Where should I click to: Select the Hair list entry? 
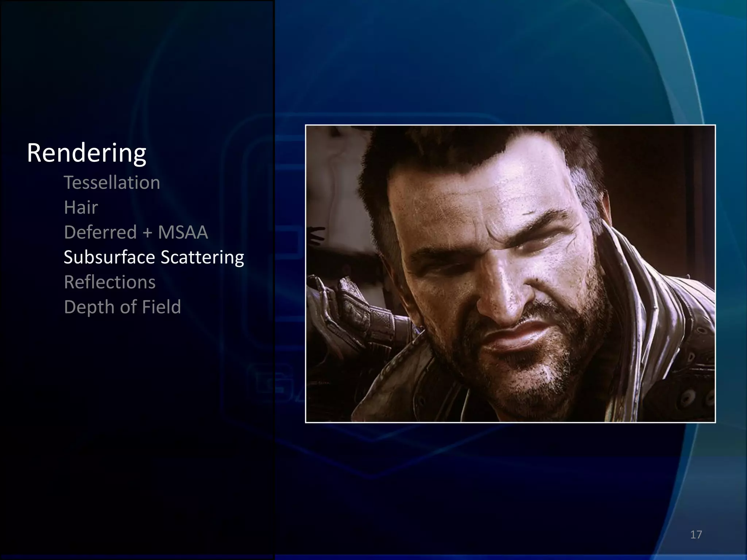pos(81,207)
